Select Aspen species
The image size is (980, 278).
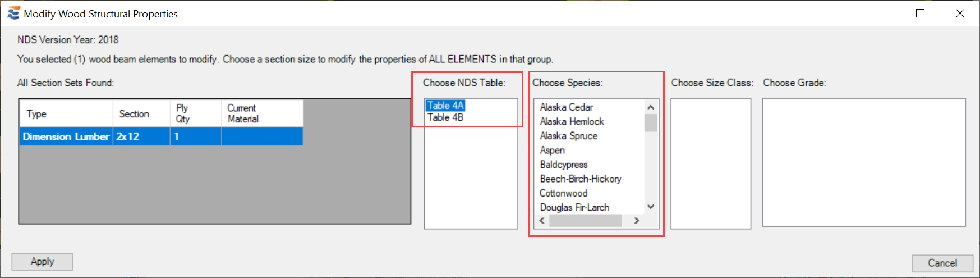[x=552, y=150]
